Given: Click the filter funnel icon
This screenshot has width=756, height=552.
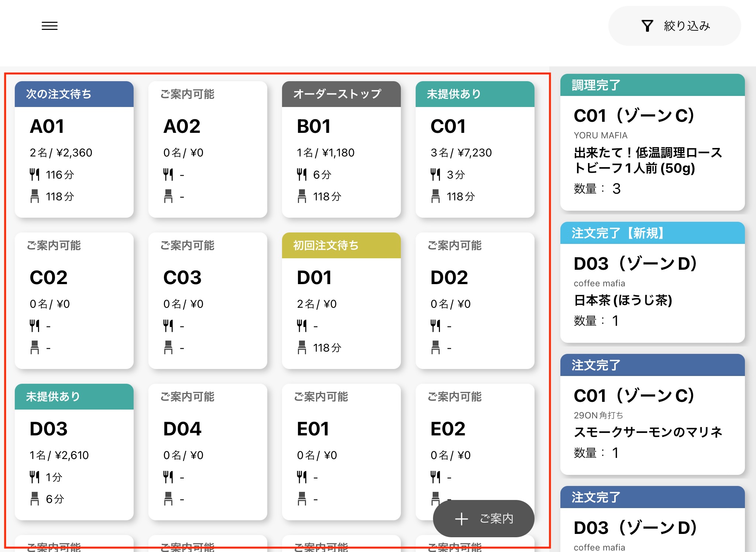Looking at the screenshot, I should point(647,26).
